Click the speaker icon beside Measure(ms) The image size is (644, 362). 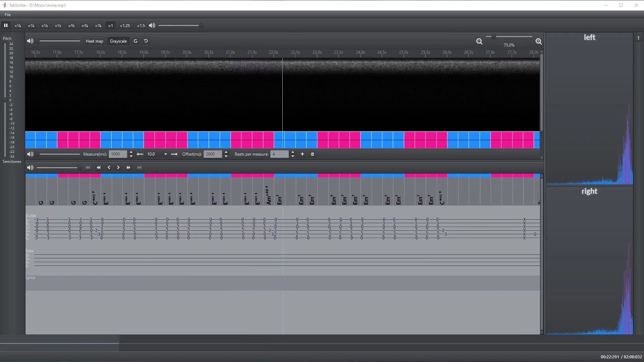pyautogui.click(x=30, y=154)
